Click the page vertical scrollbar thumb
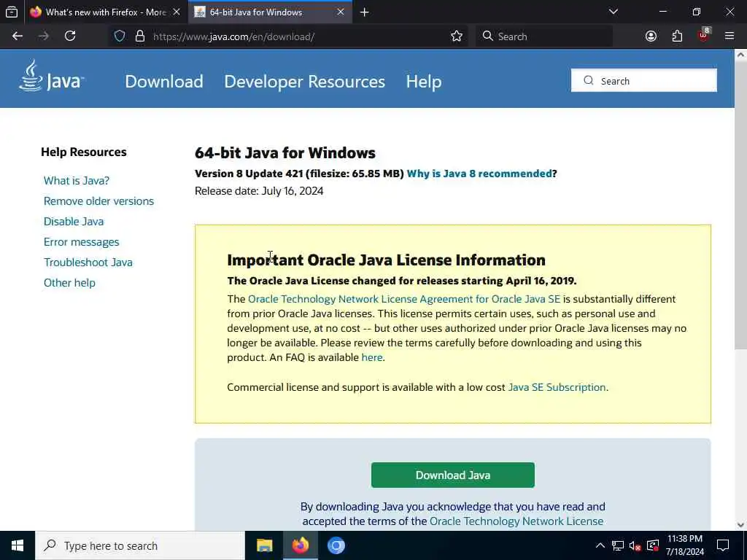Viewport: 747px width, 560px height. click(x=740, y=205)
